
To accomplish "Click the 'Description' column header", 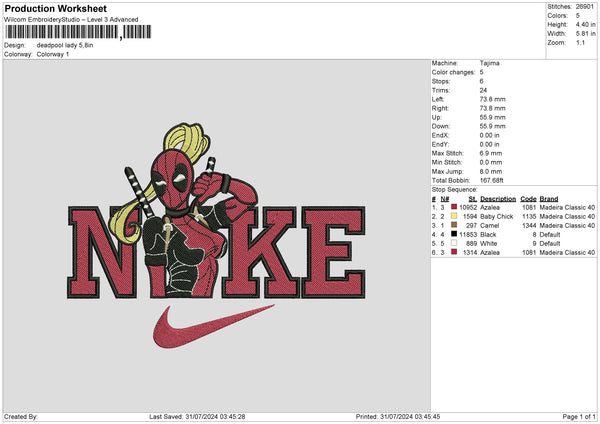I will pos(498,199).
